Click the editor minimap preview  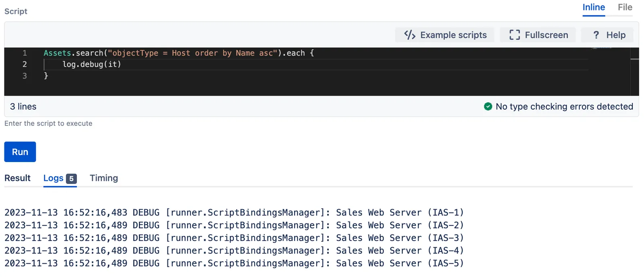click(x=602, y=48)
